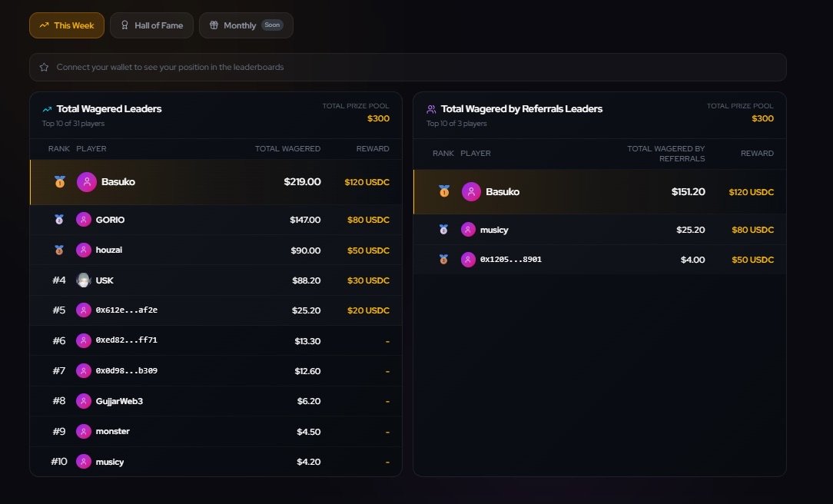Click the people icon beside Referrals Leaders
Screen dimensions: 833x504
point(431,109)
